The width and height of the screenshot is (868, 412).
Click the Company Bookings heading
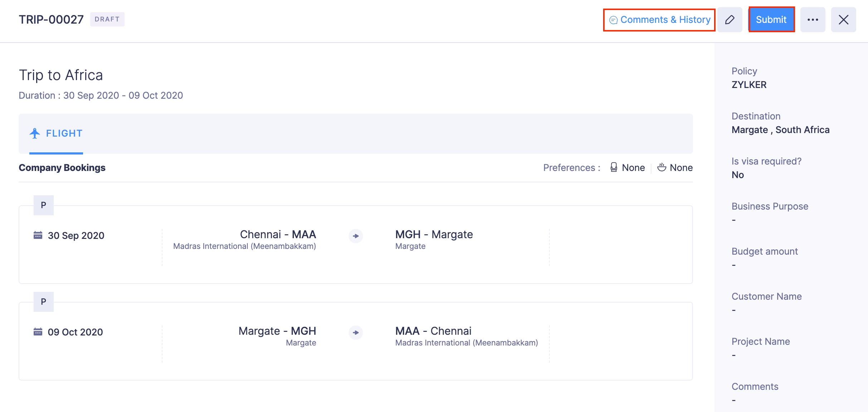(x=62, y=168)
